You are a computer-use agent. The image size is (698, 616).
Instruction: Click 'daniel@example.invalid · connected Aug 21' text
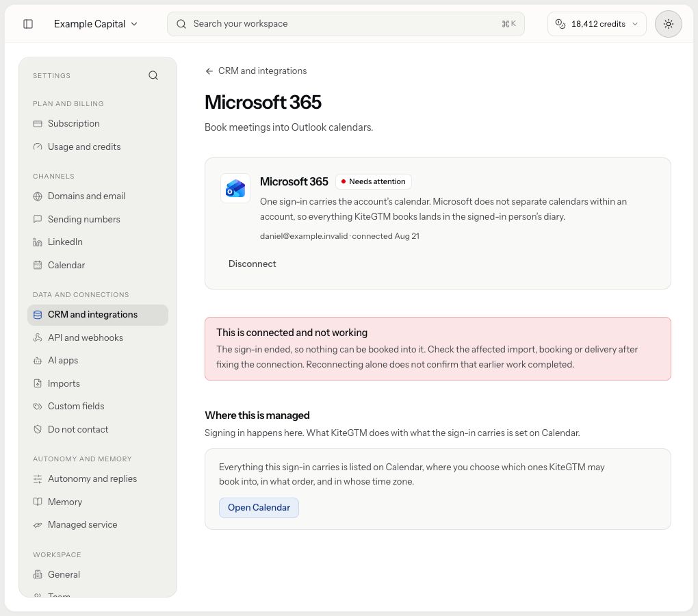(339, 236)
